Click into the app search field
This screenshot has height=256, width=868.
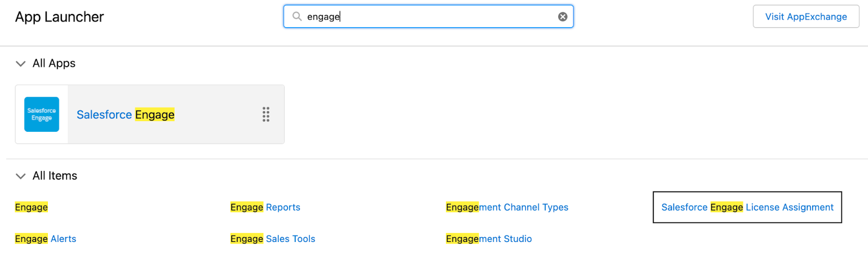[429, 17]
